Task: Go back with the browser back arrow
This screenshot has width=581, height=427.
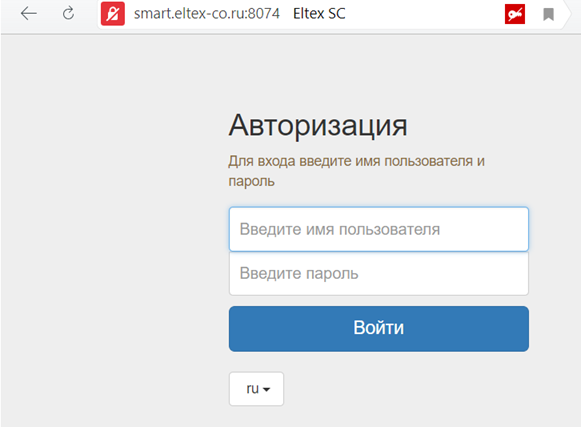Action: (x=29, y=14)
